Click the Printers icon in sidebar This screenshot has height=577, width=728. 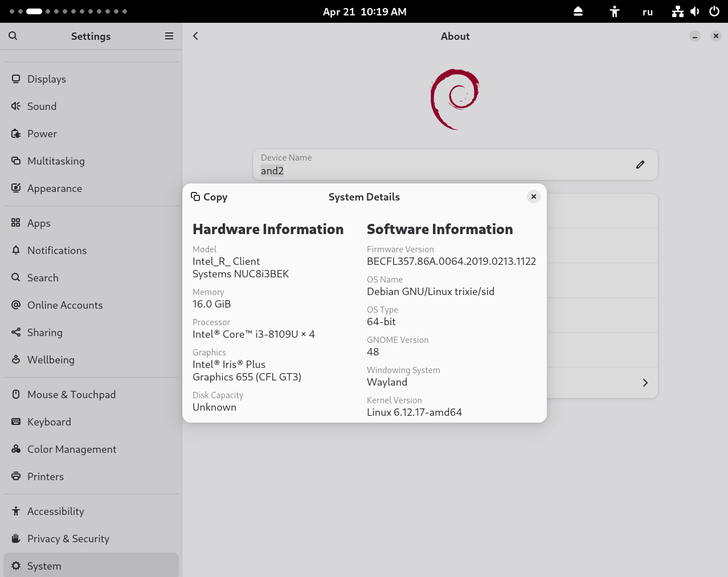tap(16, 476)
